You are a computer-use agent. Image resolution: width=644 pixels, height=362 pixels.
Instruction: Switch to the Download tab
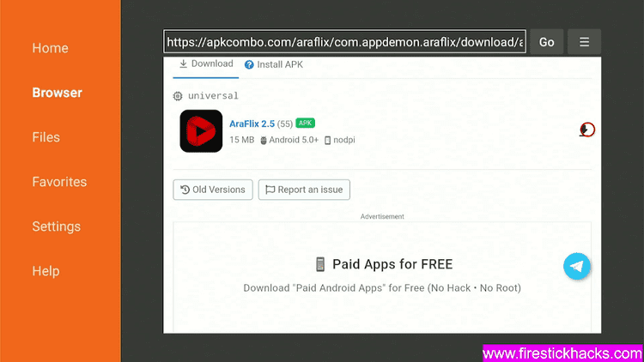click(206, 64)
